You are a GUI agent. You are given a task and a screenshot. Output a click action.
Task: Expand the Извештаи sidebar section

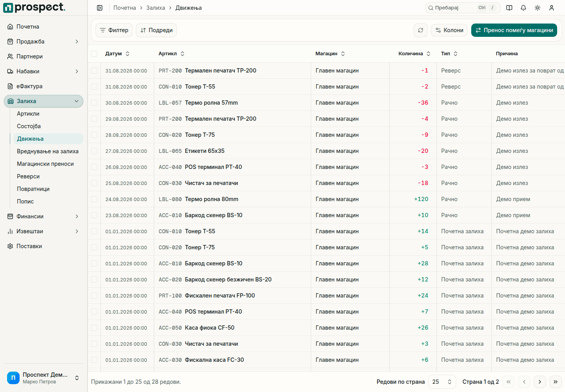click(x=44, y=231)
